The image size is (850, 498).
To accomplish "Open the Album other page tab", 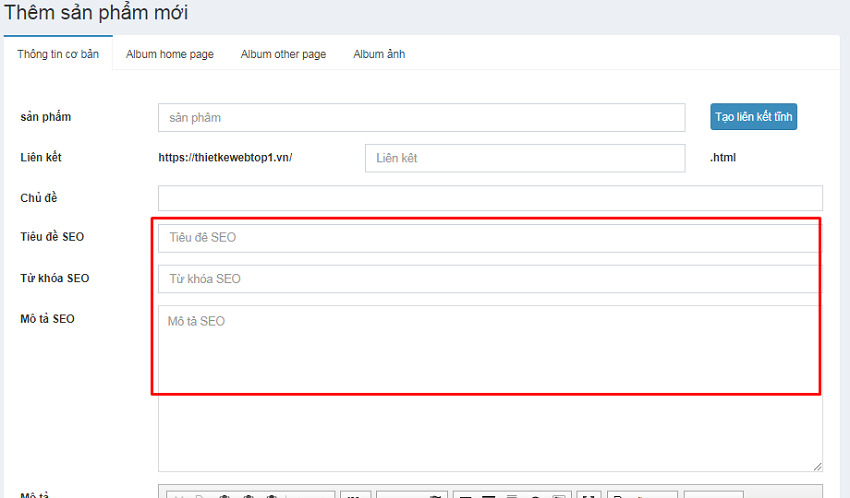I will coord(283,54).
